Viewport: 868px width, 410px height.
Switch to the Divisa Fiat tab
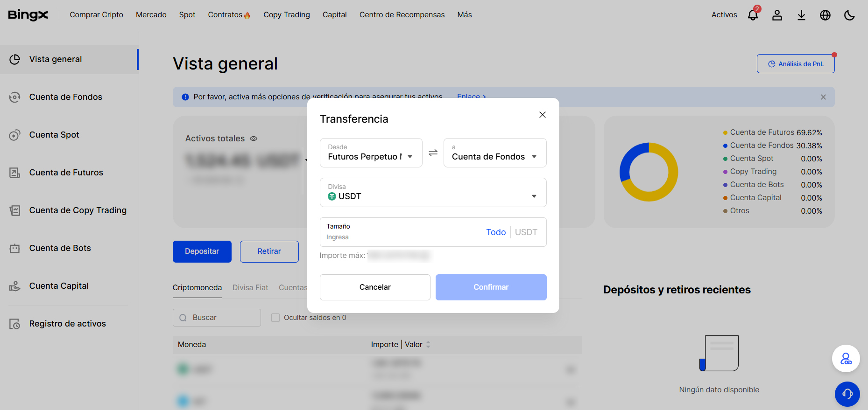[250, 287]
